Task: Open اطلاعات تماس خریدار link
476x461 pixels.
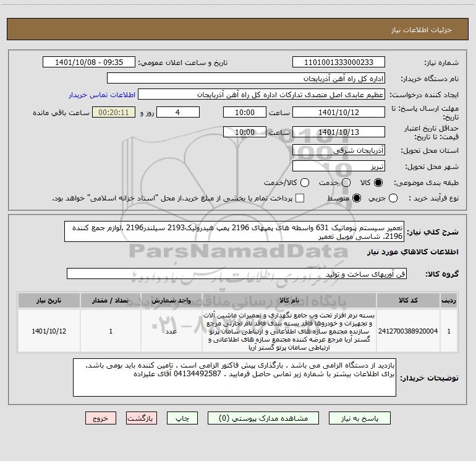Action: pos(102,95)
